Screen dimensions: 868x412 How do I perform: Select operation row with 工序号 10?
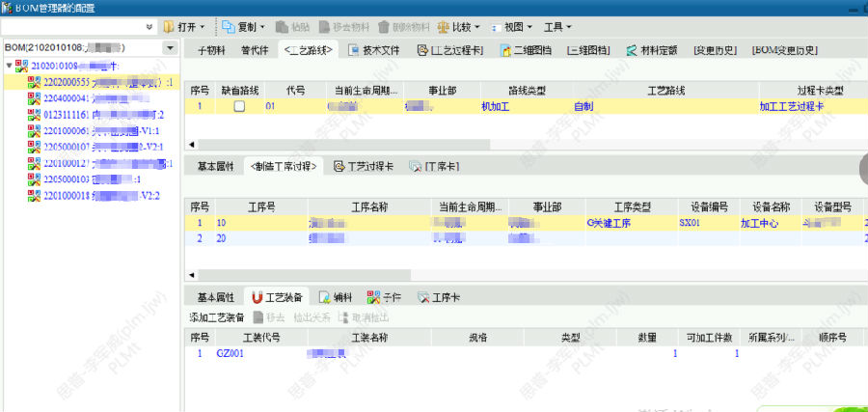point(526,223)
